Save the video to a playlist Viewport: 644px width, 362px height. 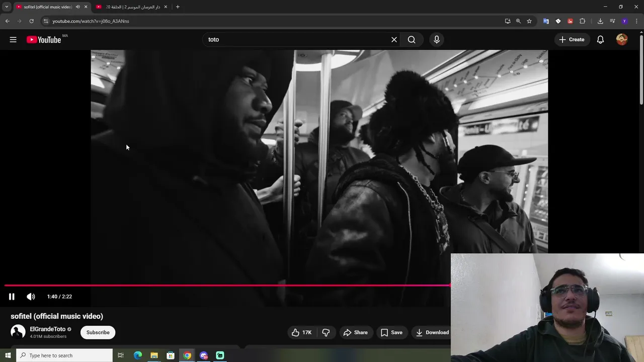click(391, 332)
